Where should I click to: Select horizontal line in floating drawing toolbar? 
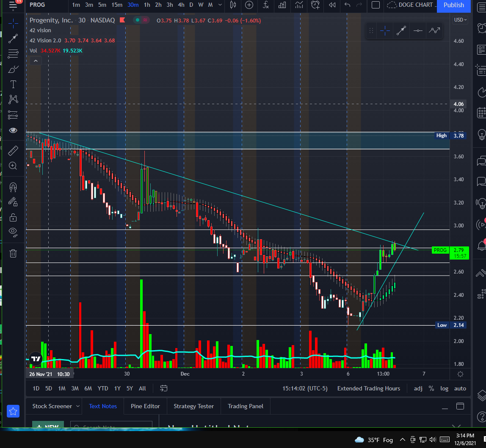tap(418, 30)
